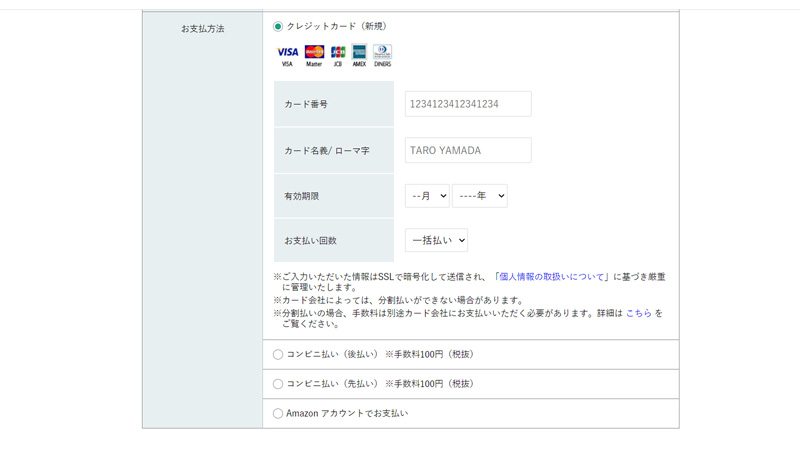Image resolution: width=800 pixels, height=450 pixels.
Task: Select コンビニ払い（先払い） radio button
Action: pos(278,384)
